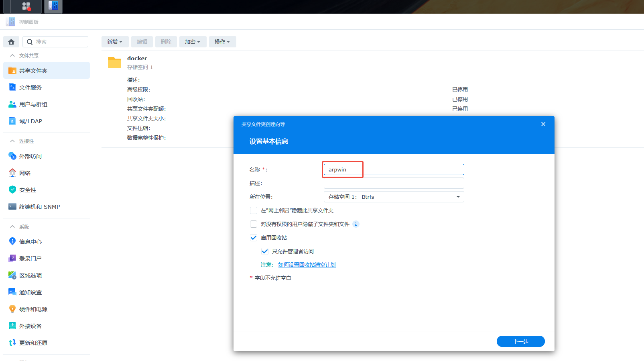This screenshot has height=361, width=644.
Task: Open the Encryption (加密) dropdown menu
Action: (x=193, y=42)
